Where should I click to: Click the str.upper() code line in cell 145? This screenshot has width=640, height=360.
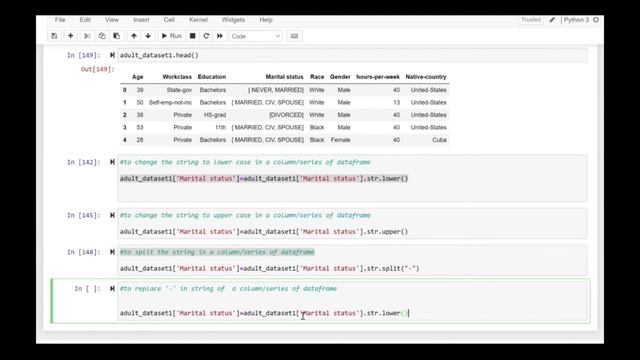click(264, 231)
